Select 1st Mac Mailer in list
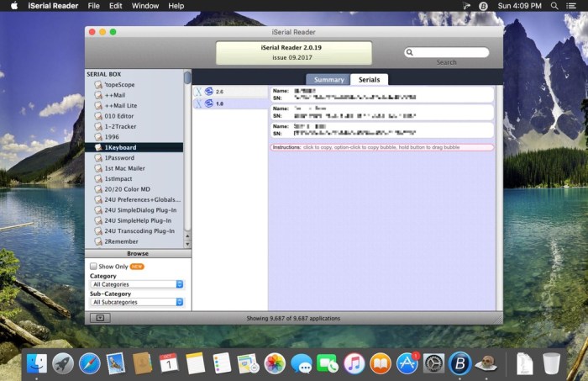Viewport: 588px width, 381px height. pos(126,168)
